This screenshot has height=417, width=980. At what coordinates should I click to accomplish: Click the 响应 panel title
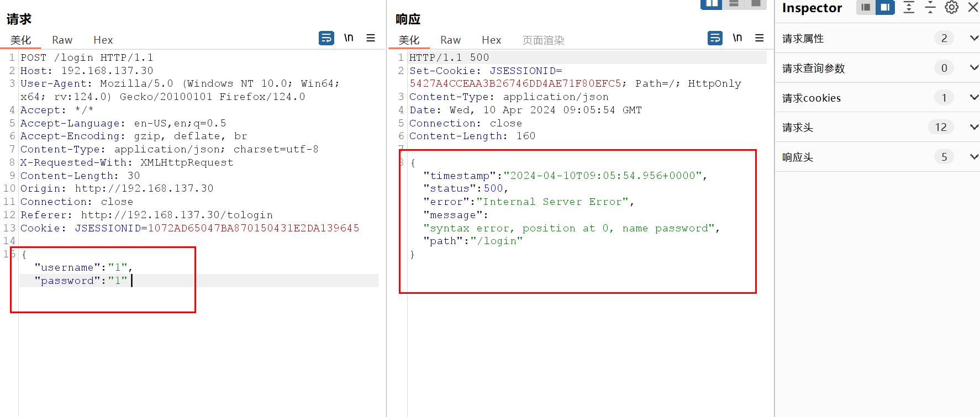coord(408,19)
